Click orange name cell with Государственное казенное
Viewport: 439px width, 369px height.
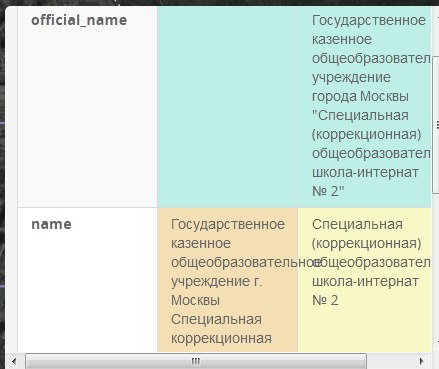pyautogui.click(x=227, y=280)
